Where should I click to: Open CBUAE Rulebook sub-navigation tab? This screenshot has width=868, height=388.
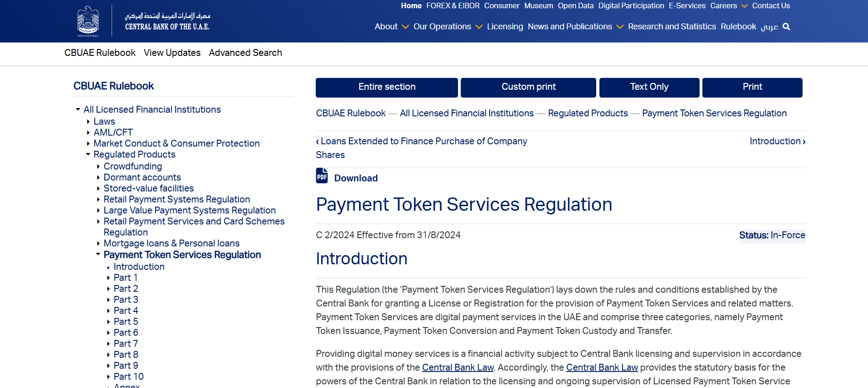click(100, 53)
